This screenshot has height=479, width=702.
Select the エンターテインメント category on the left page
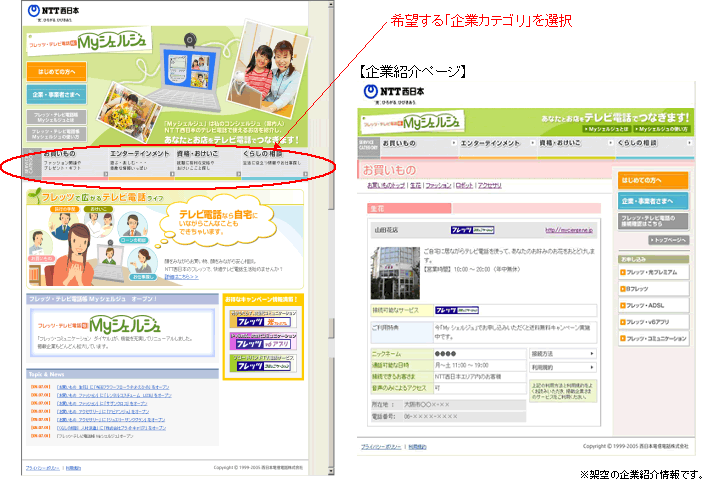141,162
